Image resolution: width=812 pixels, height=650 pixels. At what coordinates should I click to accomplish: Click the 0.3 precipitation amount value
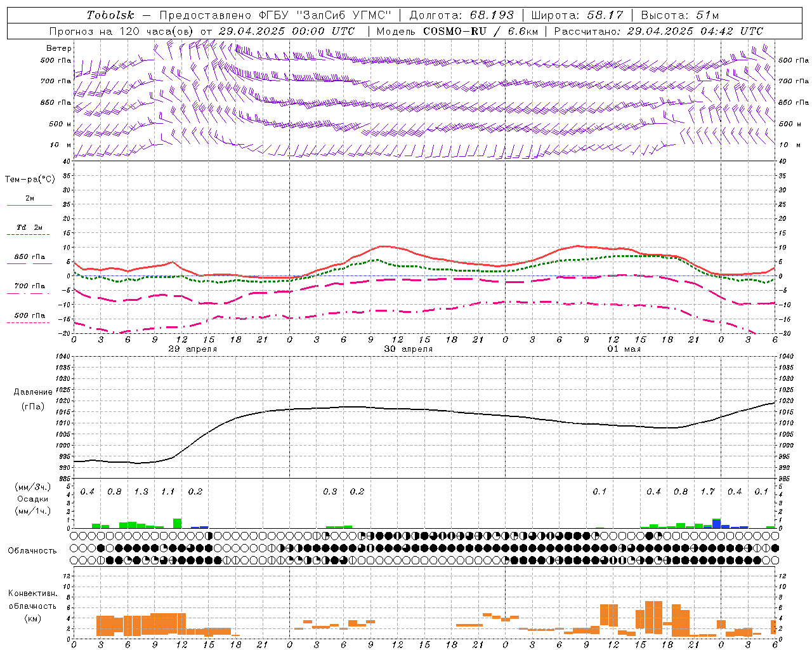tap(330, 492)
